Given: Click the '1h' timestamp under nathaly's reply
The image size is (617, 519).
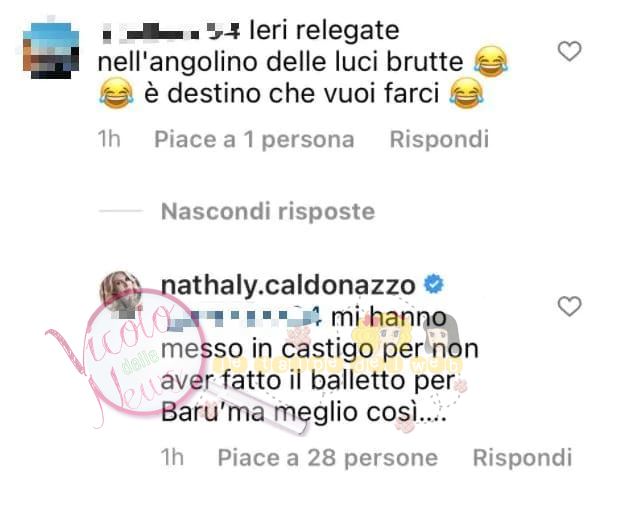Looking at the screenshot, I should tap(172, 458).
